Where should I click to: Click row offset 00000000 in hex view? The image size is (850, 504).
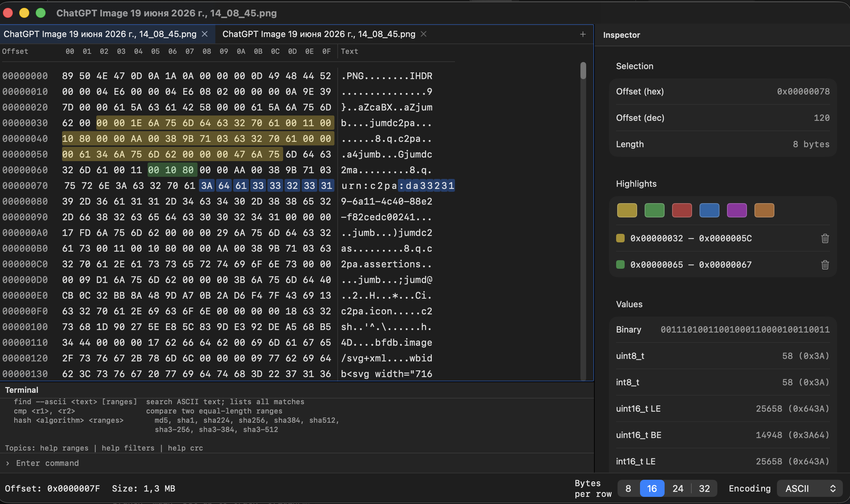tap(25, 76)
